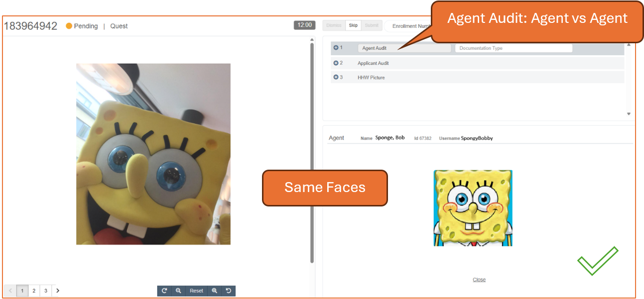Go to previous page with arrow
644x299 pixels.
click(x=10, y=291)
